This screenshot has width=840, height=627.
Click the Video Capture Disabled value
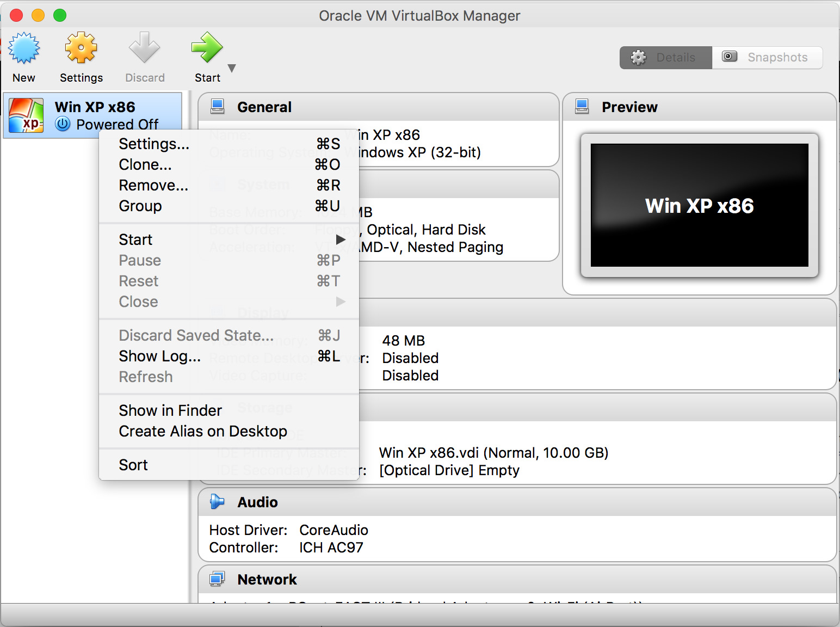click(x=410, y=376)
